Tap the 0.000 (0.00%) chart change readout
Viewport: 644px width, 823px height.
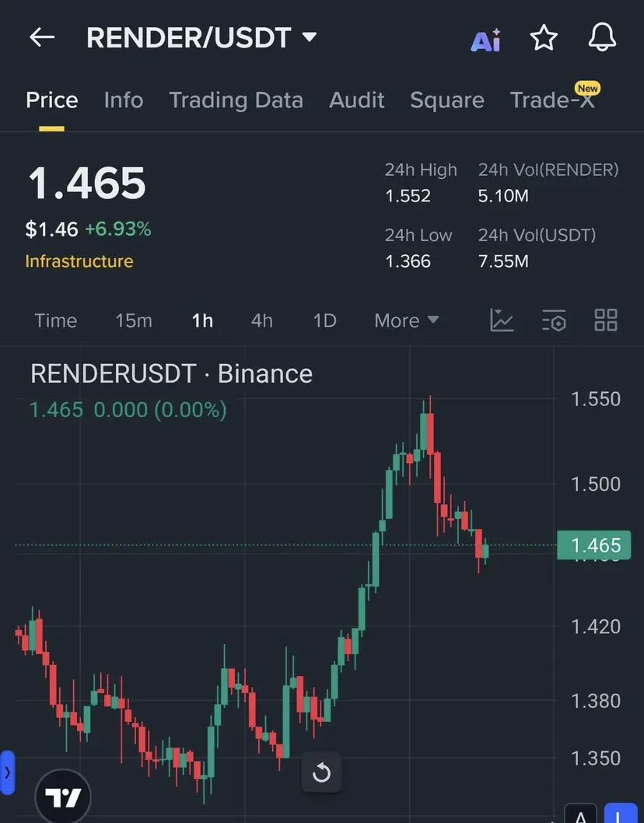click(x=160, y=410)
